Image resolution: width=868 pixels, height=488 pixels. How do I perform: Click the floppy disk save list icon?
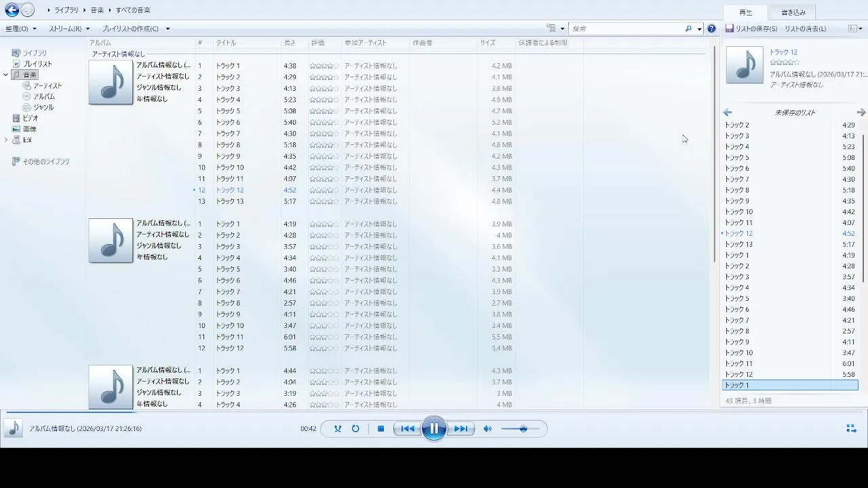click(x=730, y=28)
